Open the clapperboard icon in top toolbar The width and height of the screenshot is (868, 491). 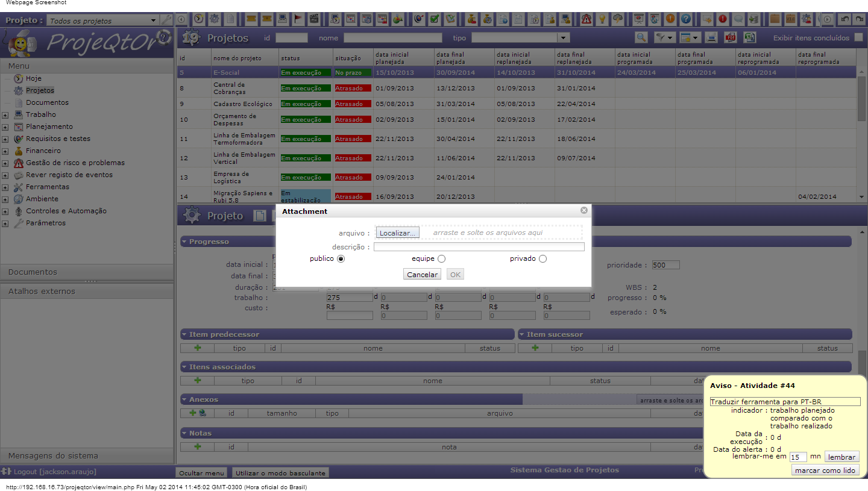[313, 19]
